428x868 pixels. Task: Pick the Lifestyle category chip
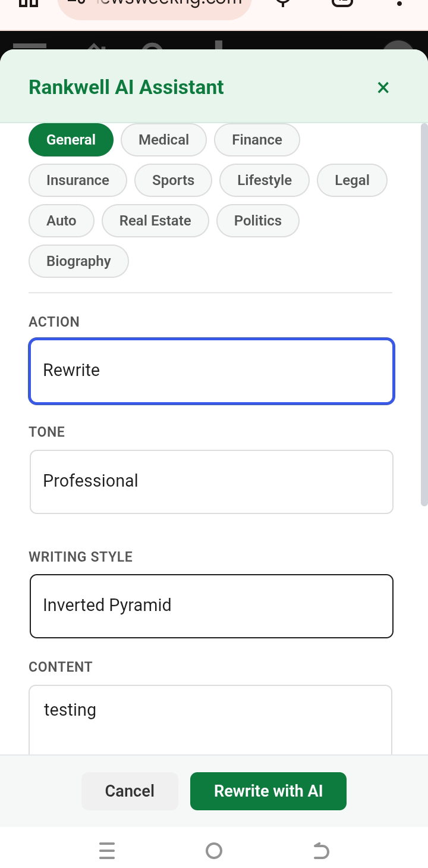tap(265, 180)
